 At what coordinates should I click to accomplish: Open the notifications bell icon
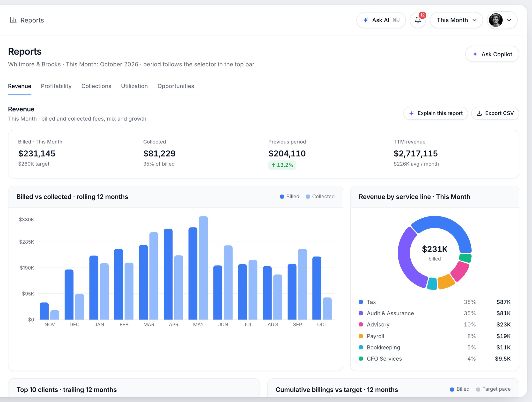click(x=418, y=20)
